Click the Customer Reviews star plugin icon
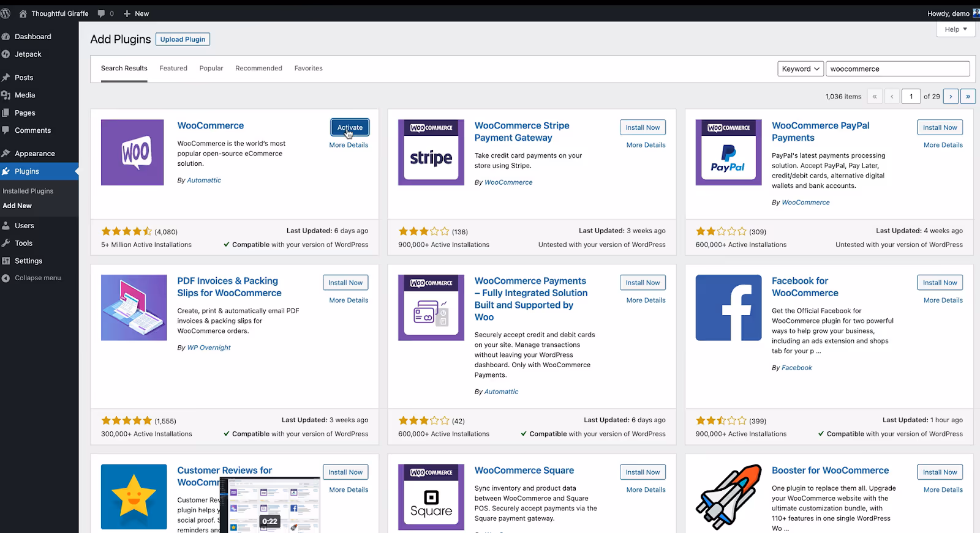The image size is (980, 533). pos(134,497)
